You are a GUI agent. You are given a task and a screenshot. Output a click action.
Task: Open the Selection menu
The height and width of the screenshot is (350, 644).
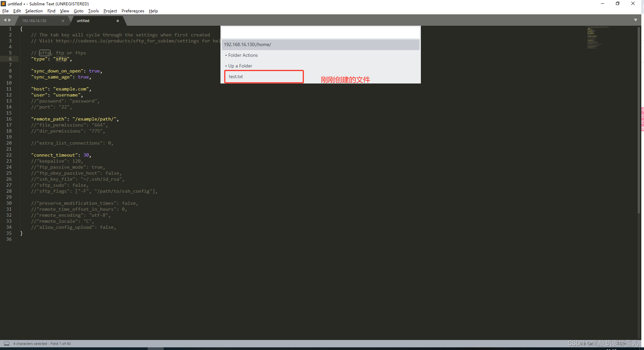pyautogui.click(x=34, y=11)
